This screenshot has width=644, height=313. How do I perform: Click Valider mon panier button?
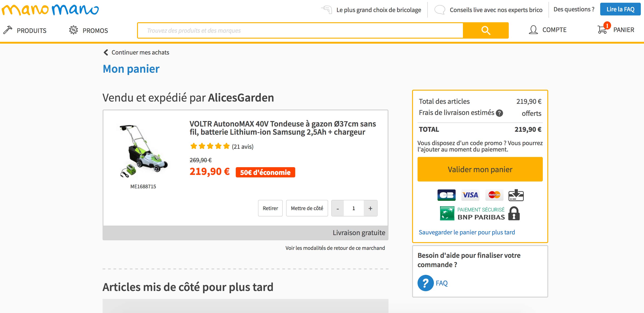[480, 169]
